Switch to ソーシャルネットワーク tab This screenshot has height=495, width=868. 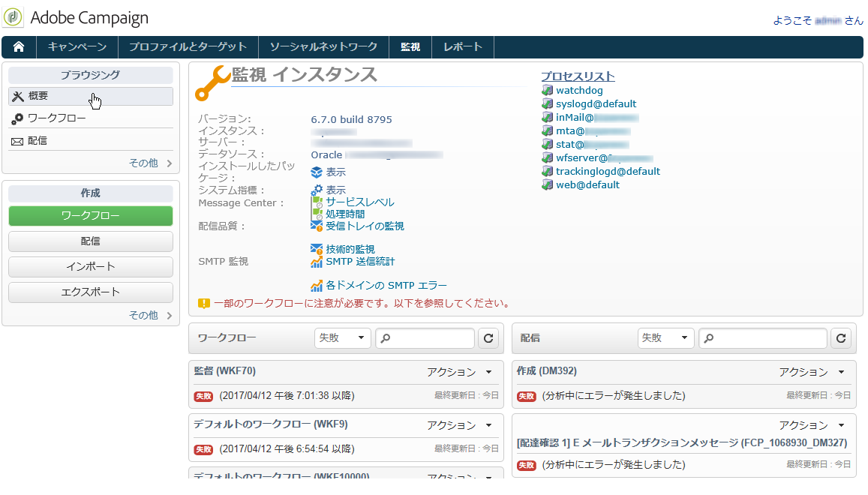pyautogui.click(x=324, y=47)
